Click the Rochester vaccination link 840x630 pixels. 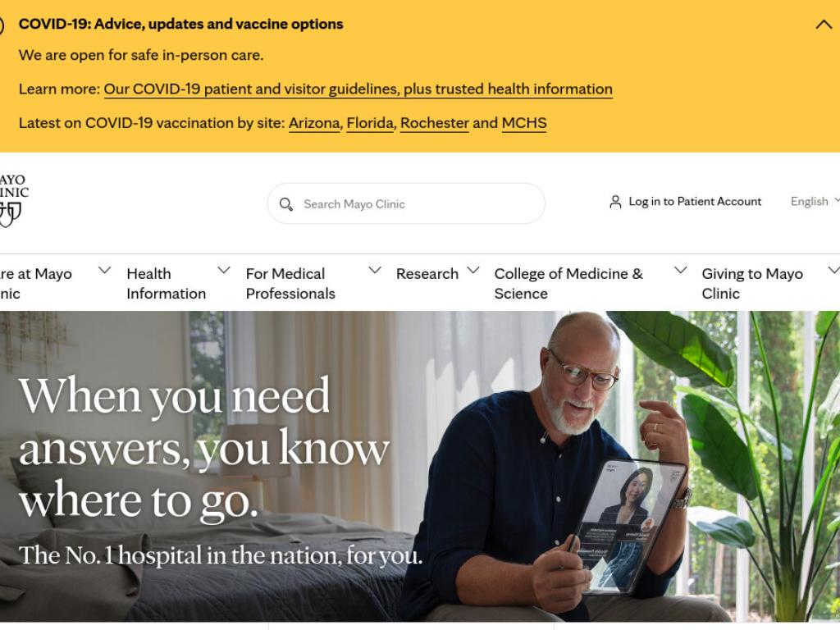tap(435, 123)
